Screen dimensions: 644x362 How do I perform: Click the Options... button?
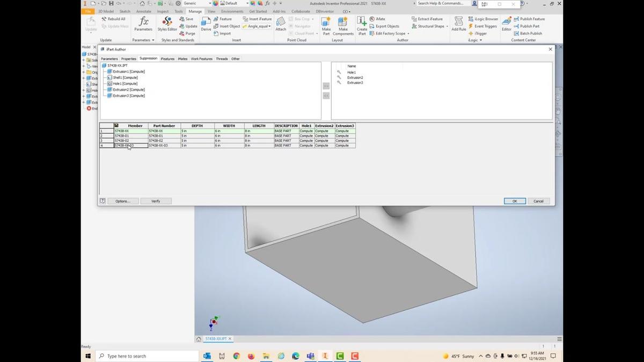(x=123, y=201)
